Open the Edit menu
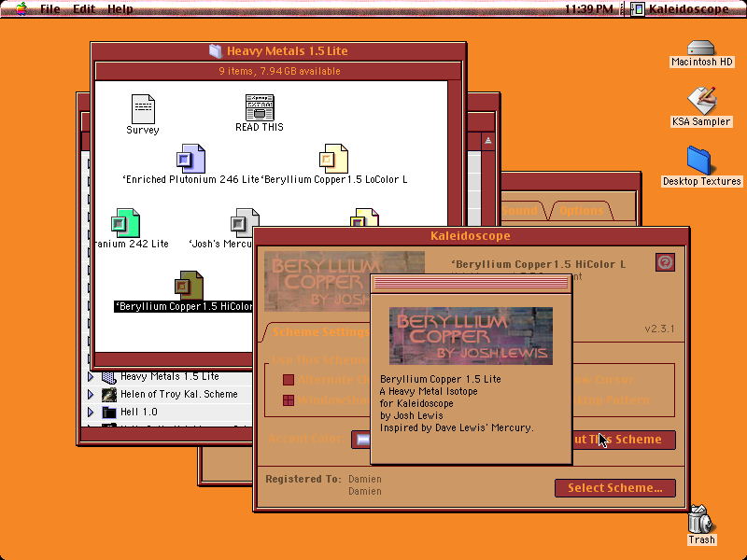The image size is (747, 560). pos(84,8)
